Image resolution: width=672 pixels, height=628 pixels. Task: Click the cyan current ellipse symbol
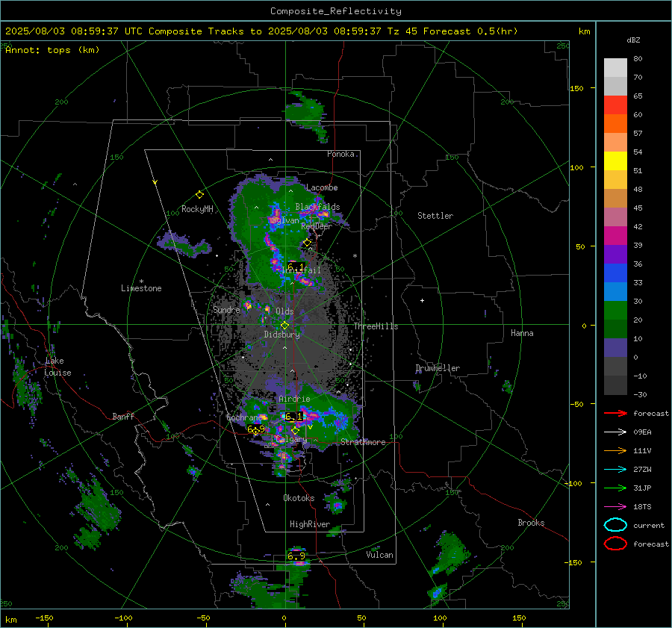pyautogui.click(x=615, y=525)
